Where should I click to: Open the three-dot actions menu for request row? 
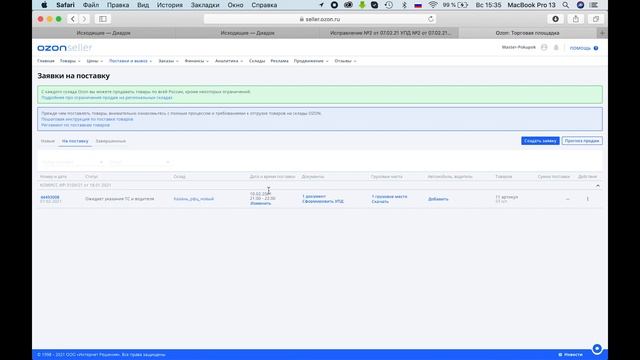(x=588, y=199)
